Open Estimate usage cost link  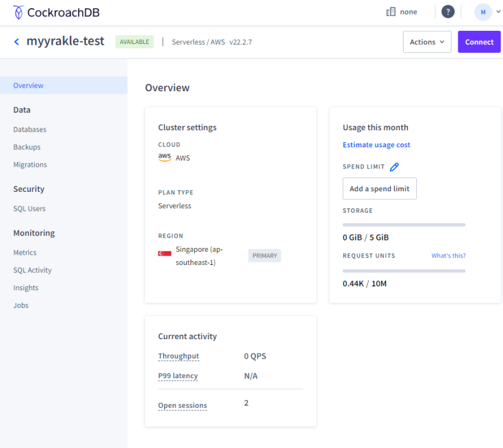point(376,145)
